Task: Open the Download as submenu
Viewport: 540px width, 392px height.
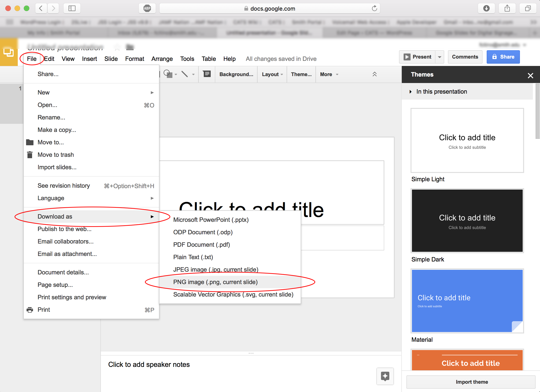Action: 91,217
